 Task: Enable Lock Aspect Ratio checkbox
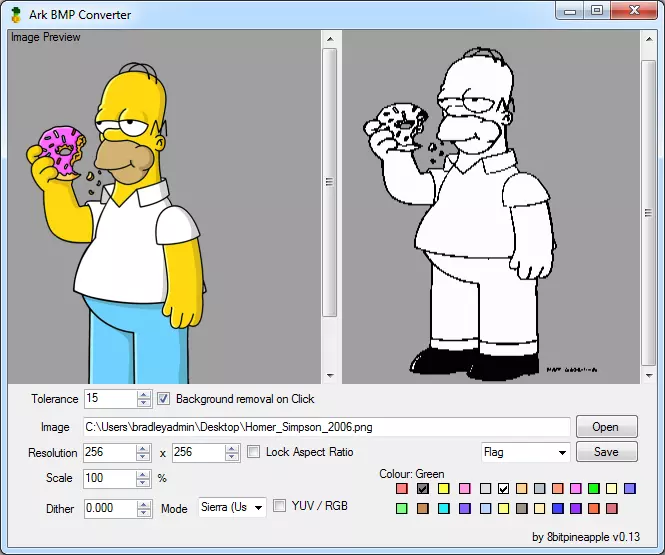pyautogui.click(x=254, y=452)
